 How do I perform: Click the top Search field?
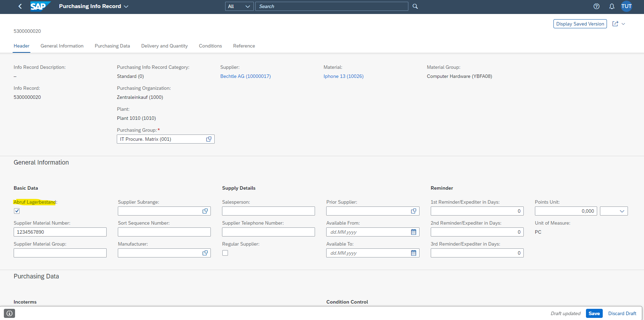coord(331,6)
